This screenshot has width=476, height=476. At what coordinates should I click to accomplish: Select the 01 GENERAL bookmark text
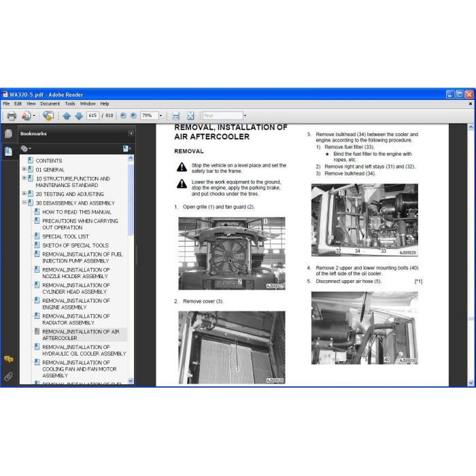coord(50,170)
